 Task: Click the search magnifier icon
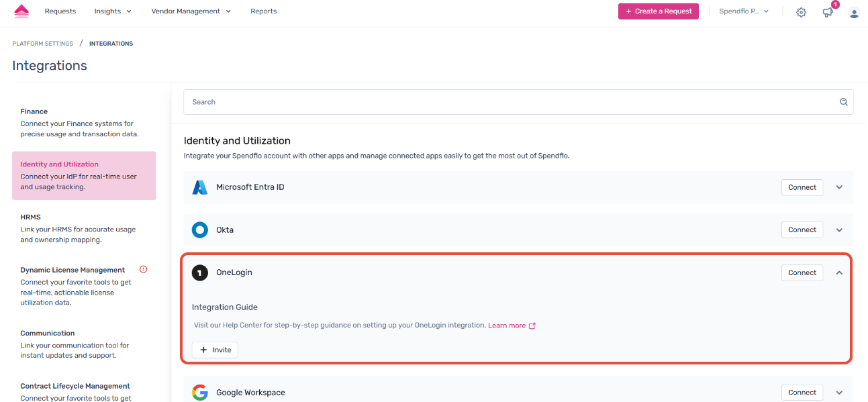point(844,102)
